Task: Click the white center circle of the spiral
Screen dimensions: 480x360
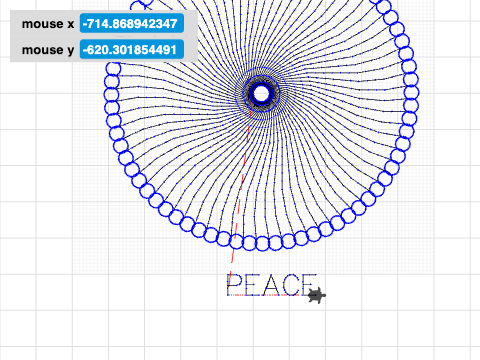Action: (261, 94)
